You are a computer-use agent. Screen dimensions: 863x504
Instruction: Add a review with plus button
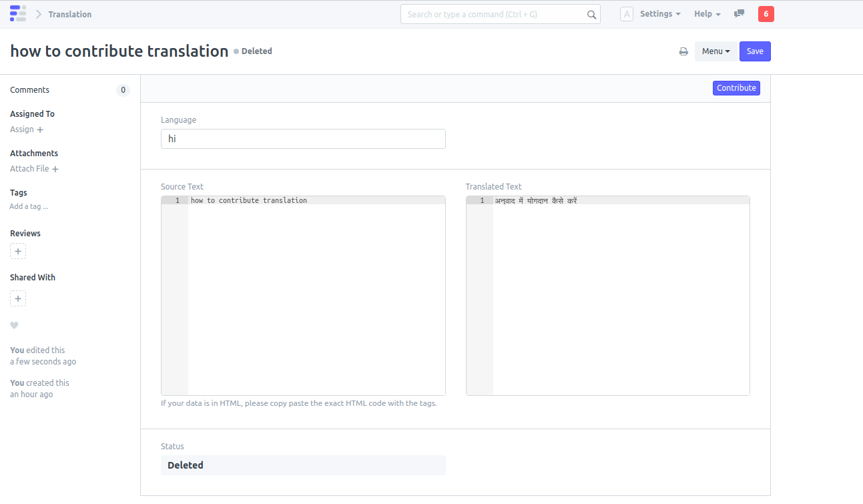click(18, 251)
